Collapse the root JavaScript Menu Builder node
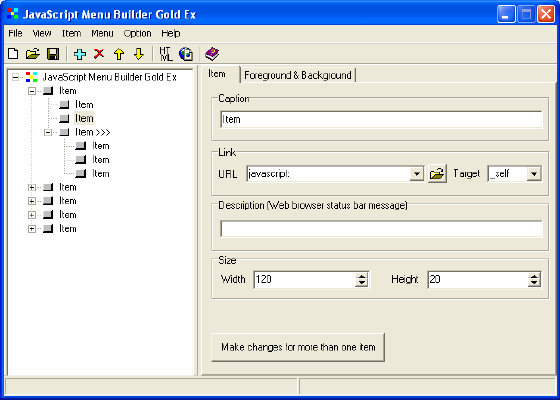 [15, 77]
